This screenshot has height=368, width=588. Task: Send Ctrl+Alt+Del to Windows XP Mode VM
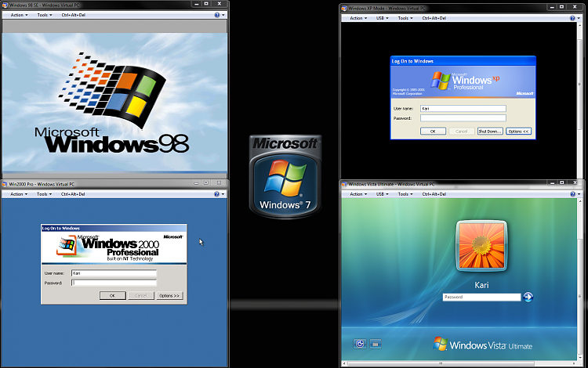click(x=434, y=18)
